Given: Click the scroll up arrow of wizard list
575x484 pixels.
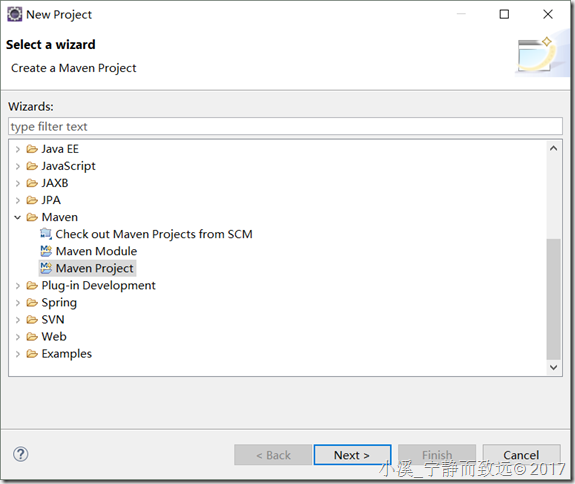Looking at the screenshot, I should (x=554, y=148).
